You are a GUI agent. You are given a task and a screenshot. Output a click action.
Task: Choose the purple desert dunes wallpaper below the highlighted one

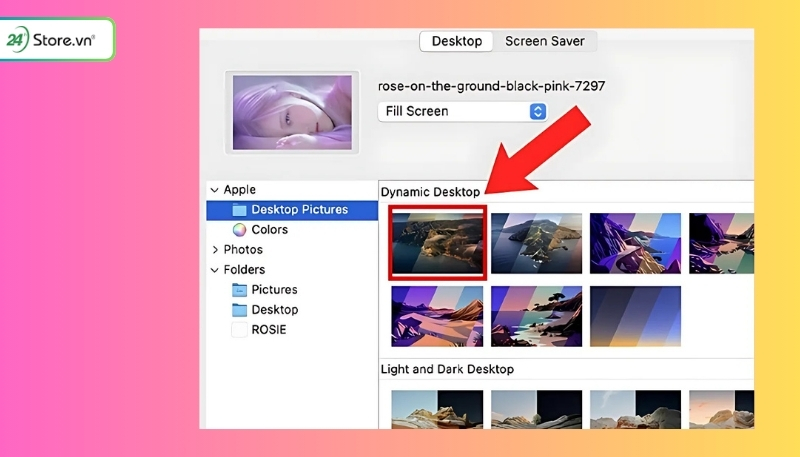pyautogui.click(x=437, y=316)
